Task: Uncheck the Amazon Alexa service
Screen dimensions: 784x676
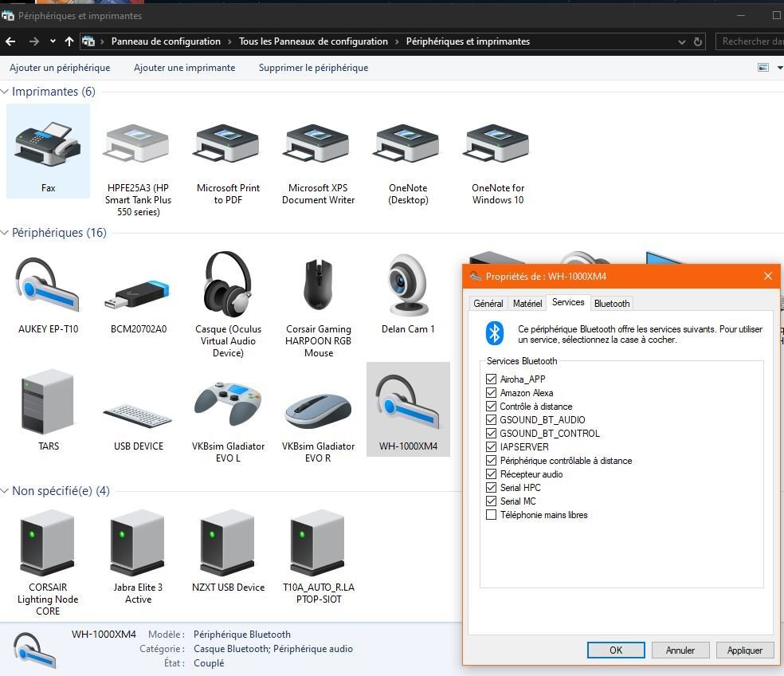Action: 491,393
